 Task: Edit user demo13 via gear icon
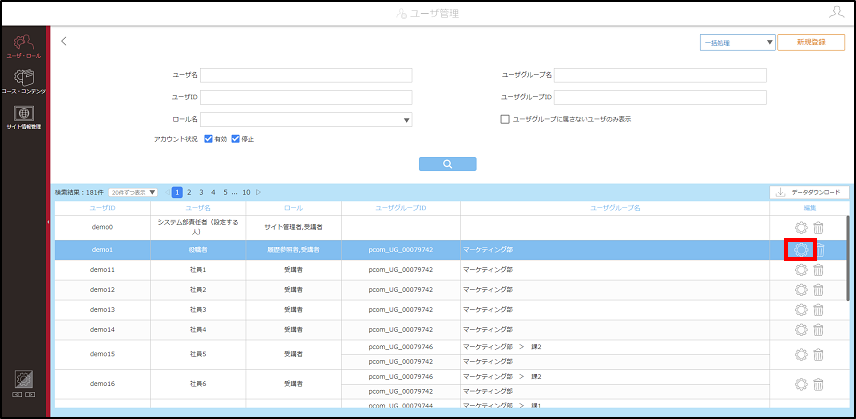801,310
